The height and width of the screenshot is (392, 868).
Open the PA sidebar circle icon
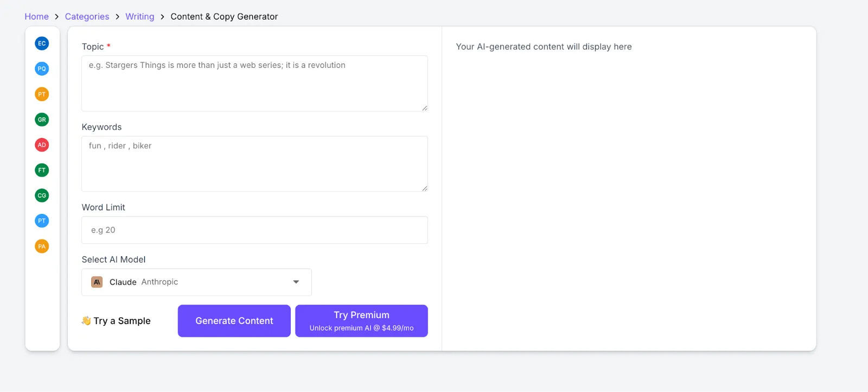42,246
